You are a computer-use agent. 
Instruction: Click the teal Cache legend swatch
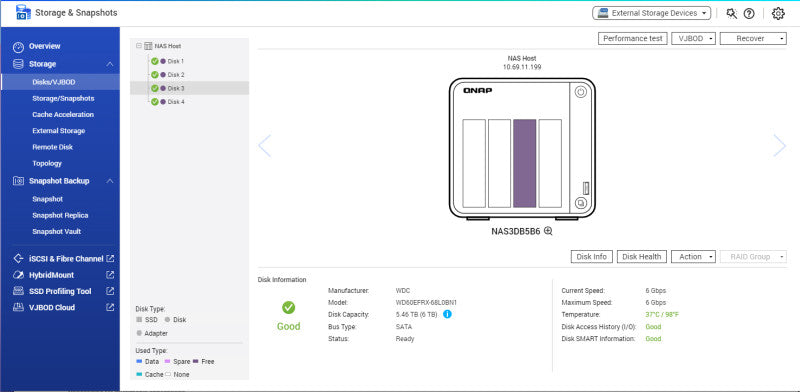coord(139,375)
